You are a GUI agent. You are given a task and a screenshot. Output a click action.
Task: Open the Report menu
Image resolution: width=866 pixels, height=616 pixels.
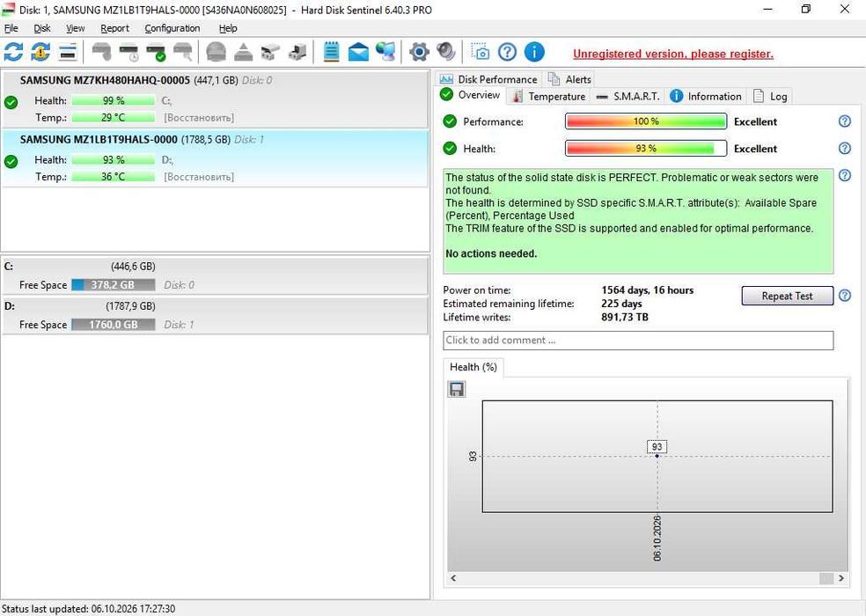[x=115, y=28]
